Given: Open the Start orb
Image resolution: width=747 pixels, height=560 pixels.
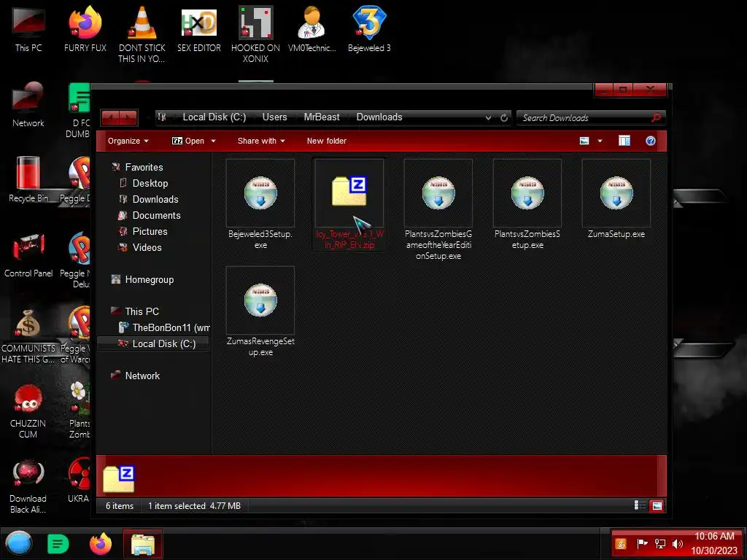Looking at the screenshot, I should click(x=19, y=544).
